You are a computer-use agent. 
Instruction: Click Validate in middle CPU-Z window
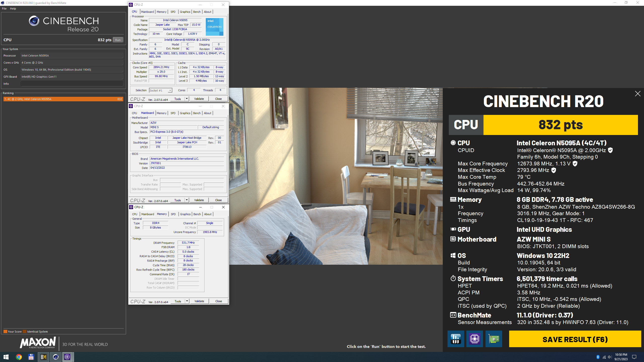tap(199, 200)
